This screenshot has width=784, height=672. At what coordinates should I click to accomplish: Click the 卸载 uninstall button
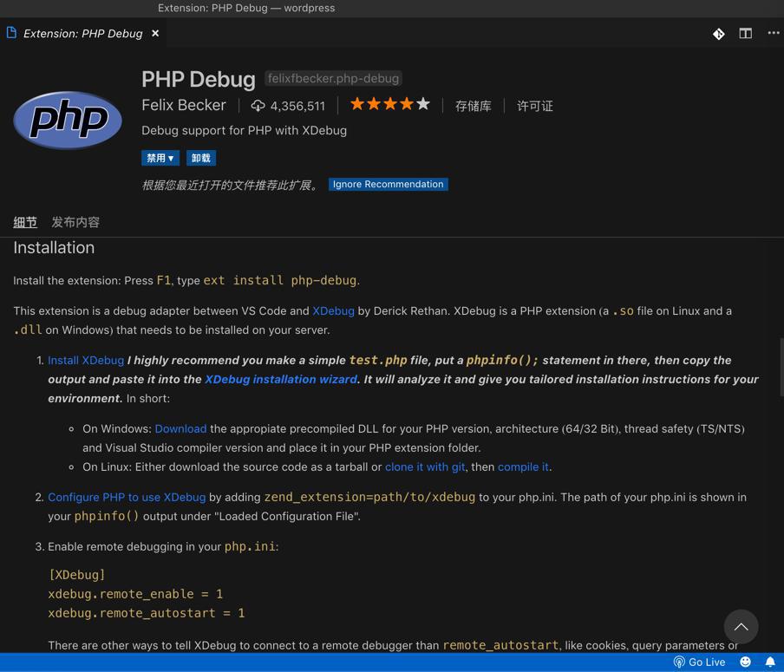[x=201, y=158]
